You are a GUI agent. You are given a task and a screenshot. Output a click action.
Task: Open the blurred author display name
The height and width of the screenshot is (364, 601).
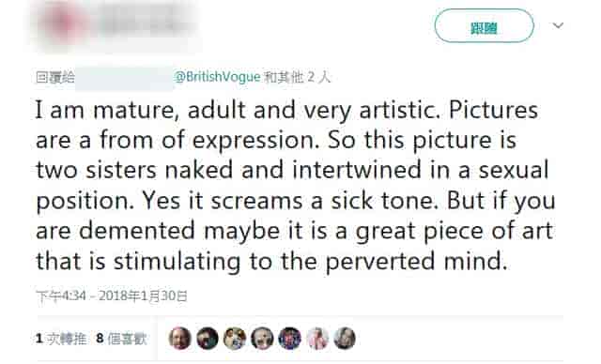pyautogui.click(x=146, y=20)
